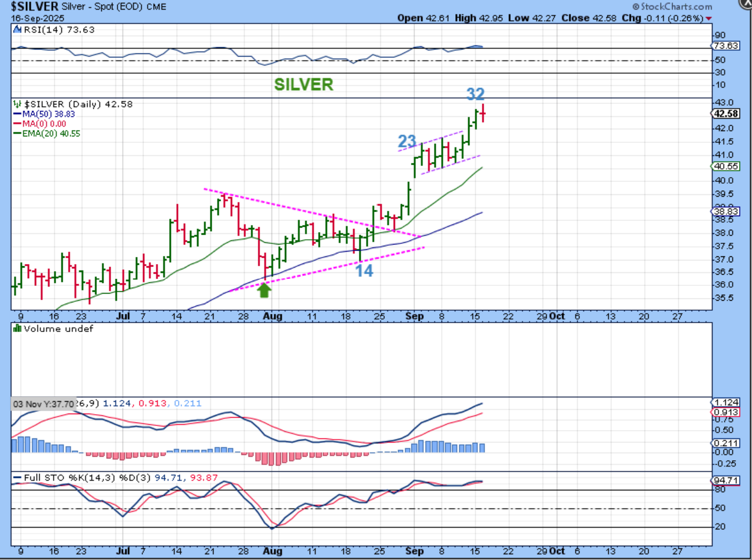Click the 38.83 MA tag on right axis
The height and width of the screenshot is (560, 752).
pos(725,211)
